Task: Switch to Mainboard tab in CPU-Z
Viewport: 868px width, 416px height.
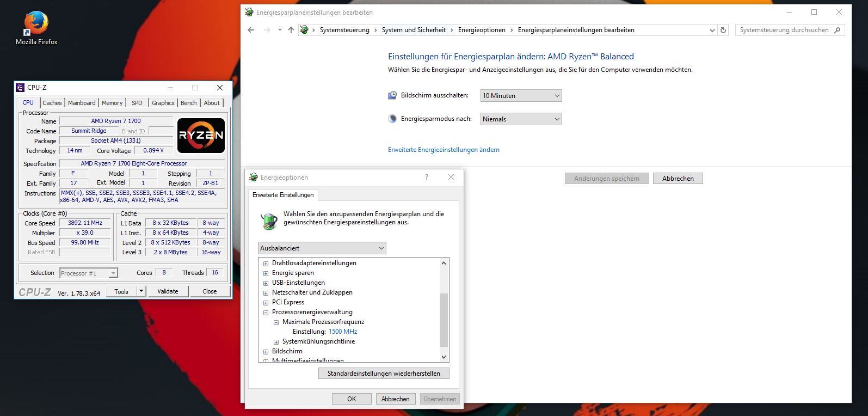Action: 82,103
